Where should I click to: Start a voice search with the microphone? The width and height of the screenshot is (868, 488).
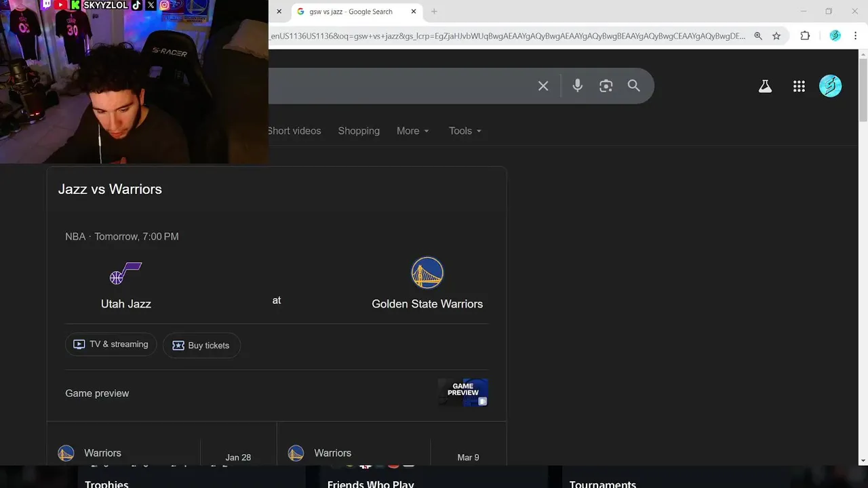[577, 85]
